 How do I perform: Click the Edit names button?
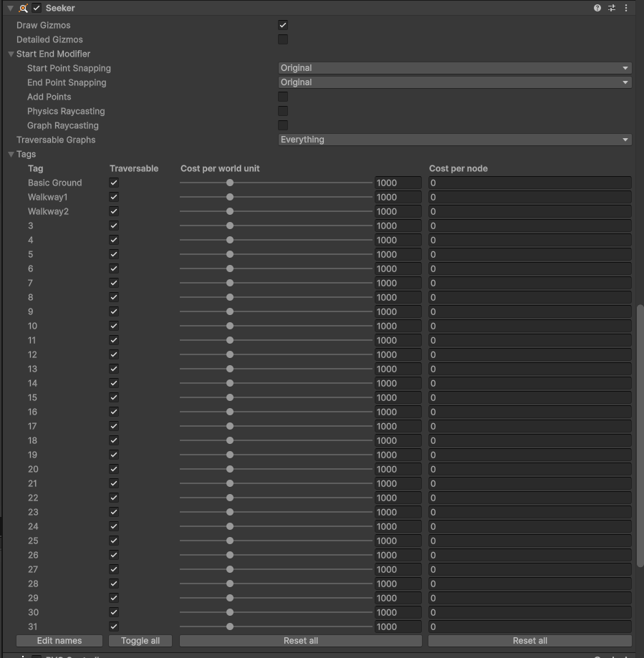point(59,641)
